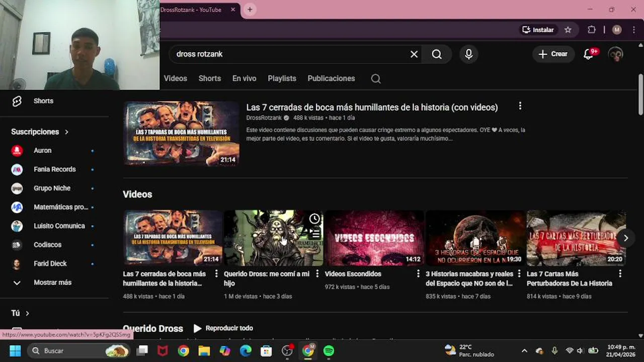This screenshot has height=362, width=644.
Task: Open options menu for Las 7 Cartas video
Action: pos(620,274)
